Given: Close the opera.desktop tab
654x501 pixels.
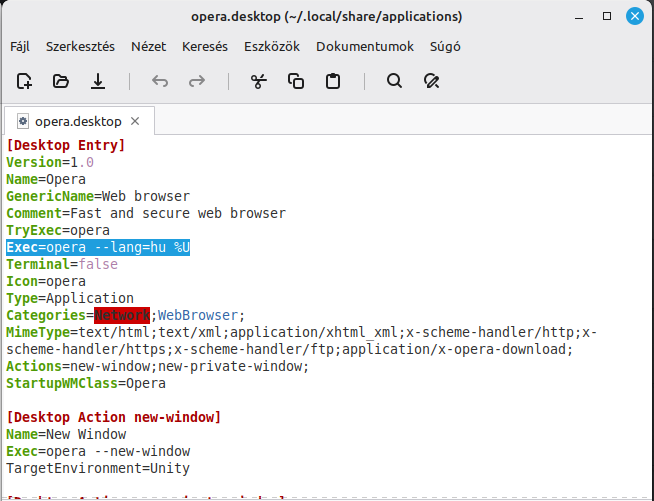Looking at the screenshot, I should [x=136, y=121].
